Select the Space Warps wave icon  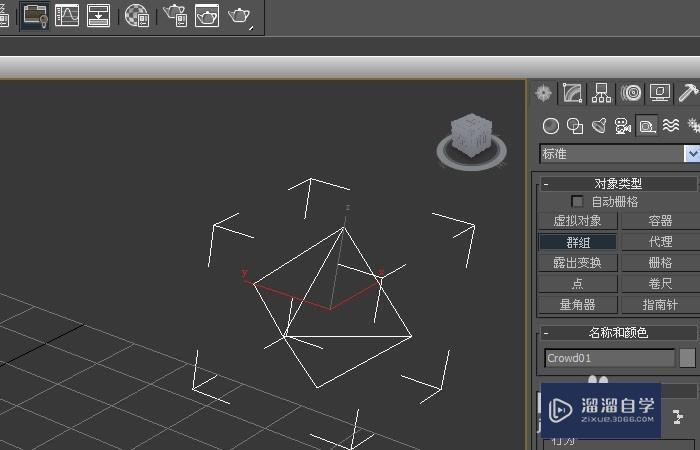[671, 126]
